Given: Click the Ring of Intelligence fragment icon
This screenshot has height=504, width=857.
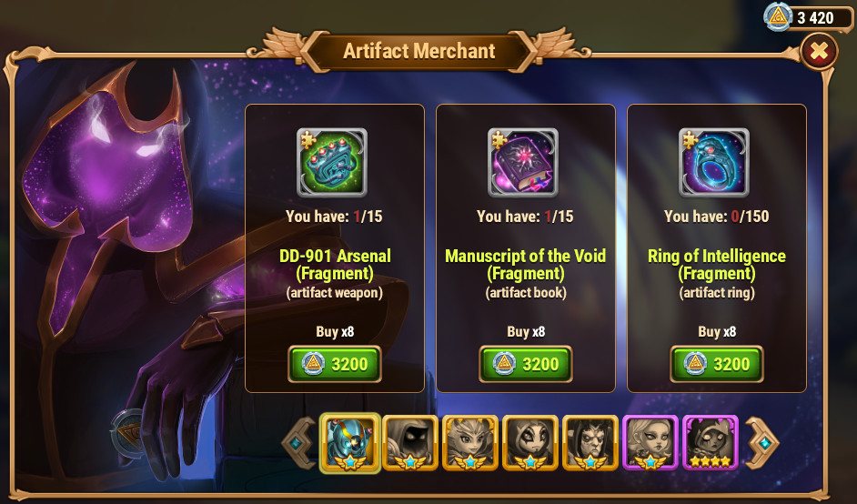Looking at the screenshot, I should pos(714,162).
